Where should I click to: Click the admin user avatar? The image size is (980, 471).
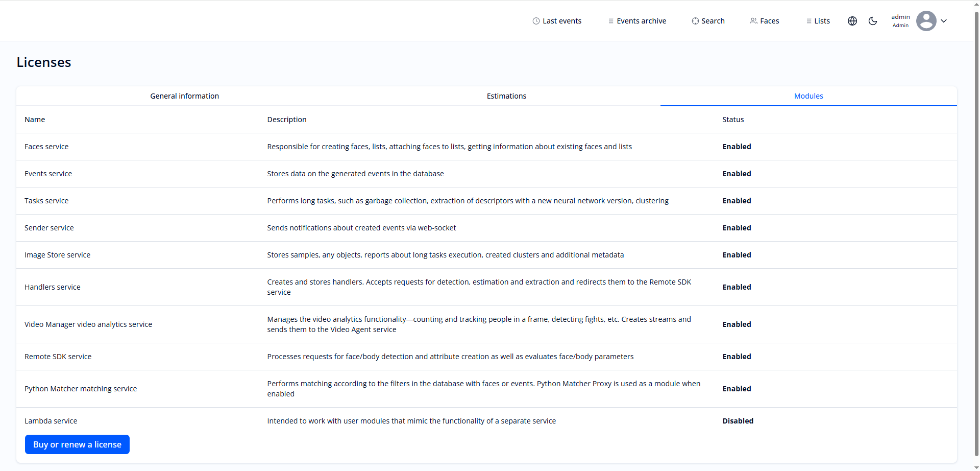pyautogui.click(x=926, y=21)
